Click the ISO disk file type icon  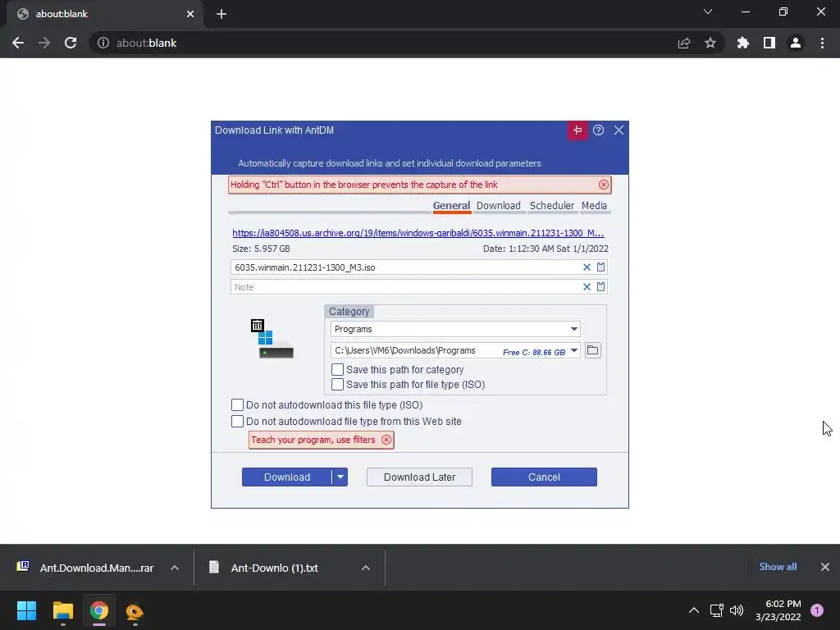(272, 339)
